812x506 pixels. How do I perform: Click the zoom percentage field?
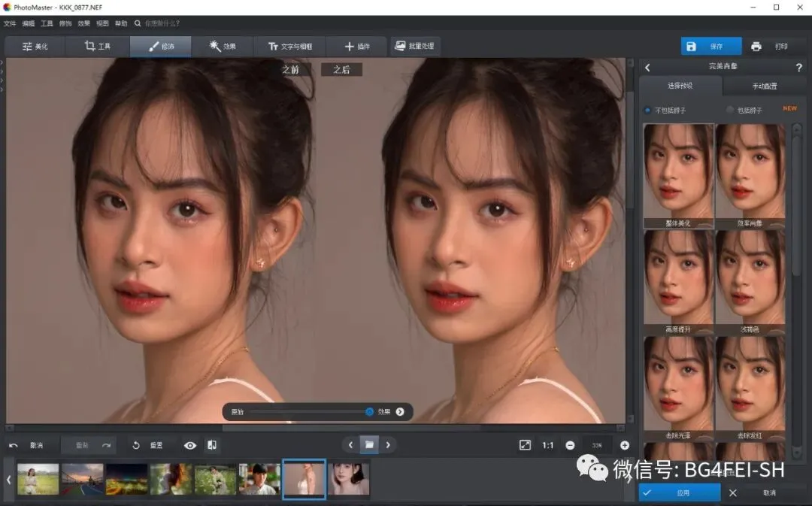(597, 445)
